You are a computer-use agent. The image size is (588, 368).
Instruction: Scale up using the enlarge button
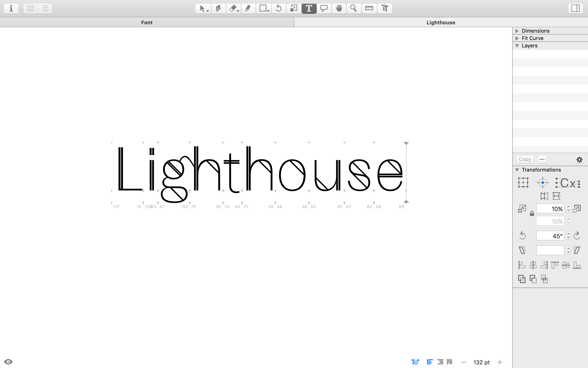click(577, 209)
